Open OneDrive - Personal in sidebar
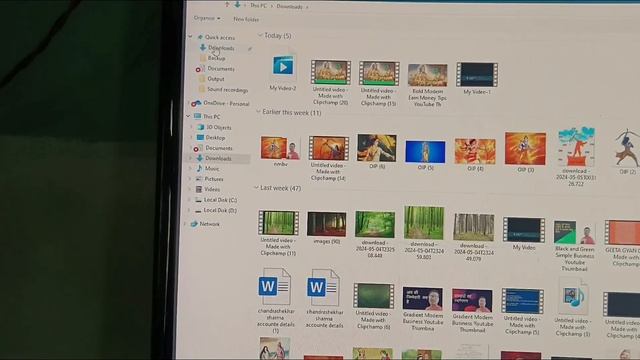 pyautogui.click(x=226, y=104)
